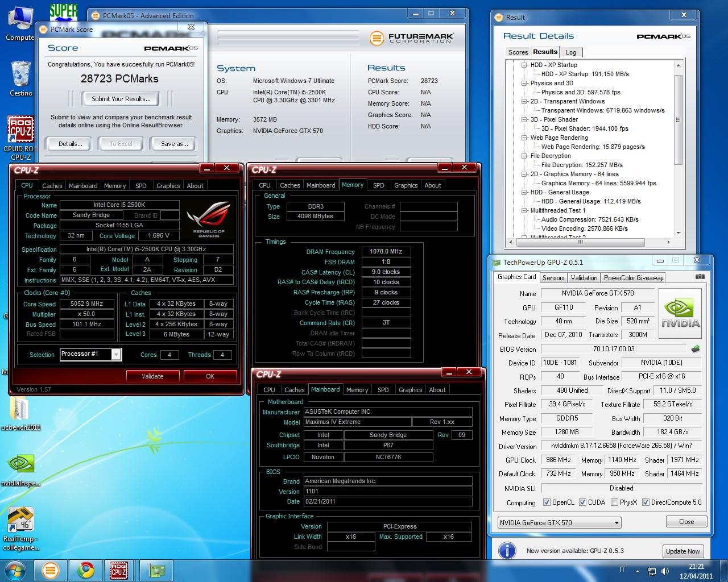This screenshot has height=582, width=728.
Task: Open CPUID ROG CPU-Z desktop shortcut
Action: [20, 138]
